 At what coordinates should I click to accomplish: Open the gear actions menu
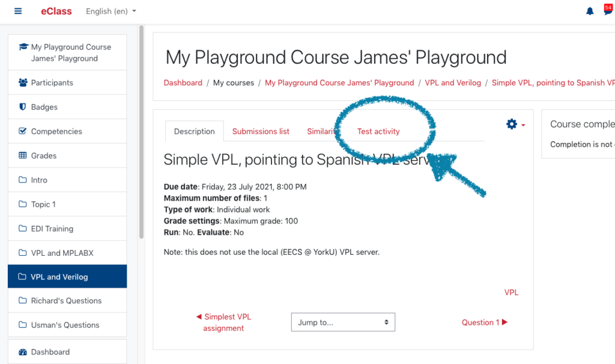point(512,124)
